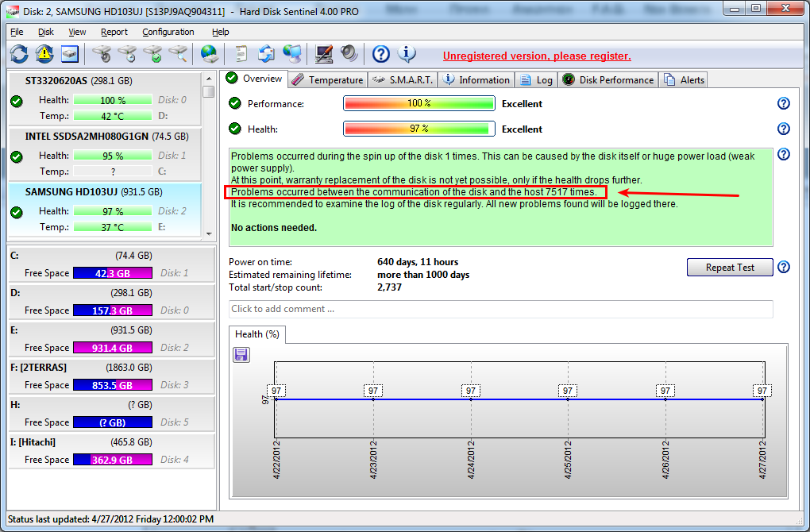This screenshot has width=810, height=532.
Task: Open the Report menu
Action: 114,32
